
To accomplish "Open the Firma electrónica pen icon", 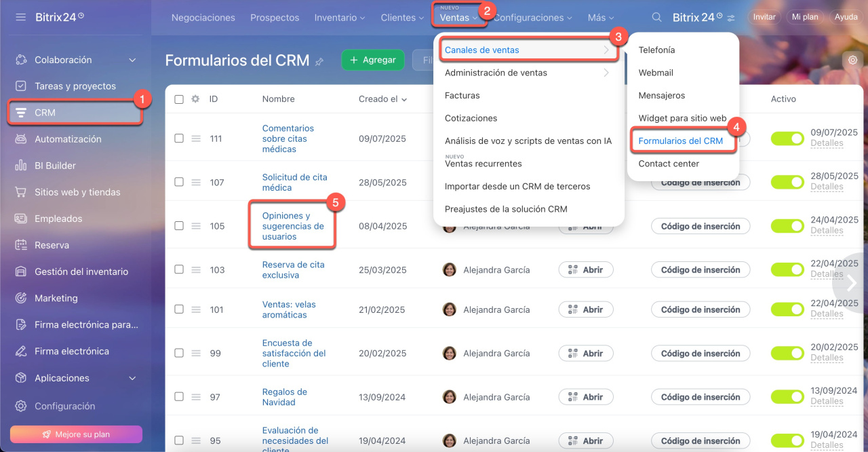I will (x=21, y=351).
